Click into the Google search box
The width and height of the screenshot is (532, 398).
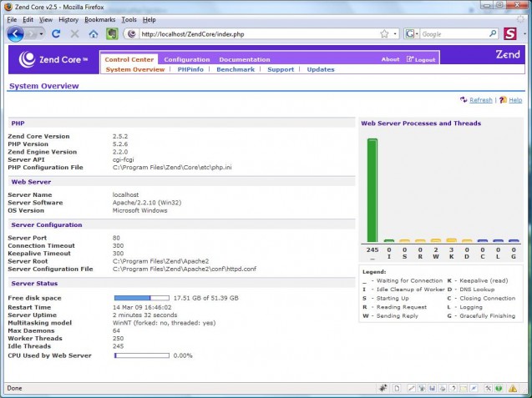454,34
